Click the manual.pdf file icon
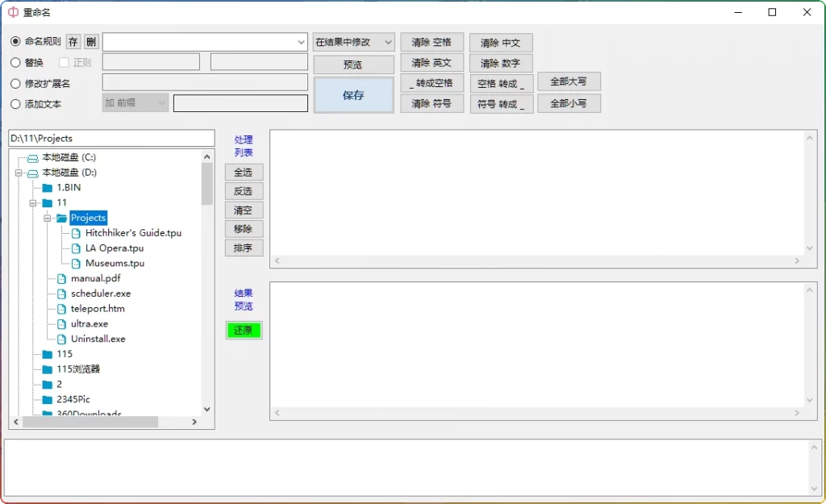Viewport: 826px width, 504px height. click(61, 278)
